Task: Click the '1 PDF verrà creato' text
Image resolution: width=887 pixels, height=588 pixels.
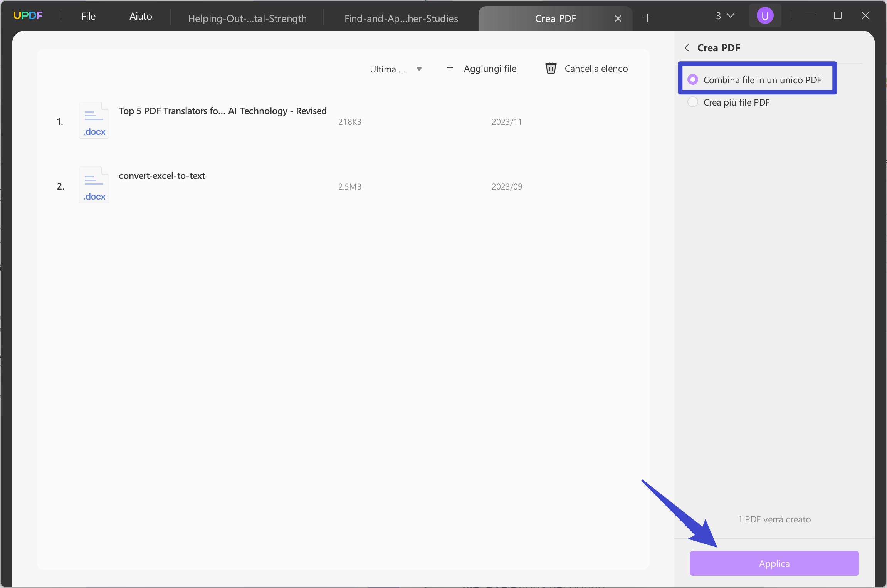Action: (774, 519)
